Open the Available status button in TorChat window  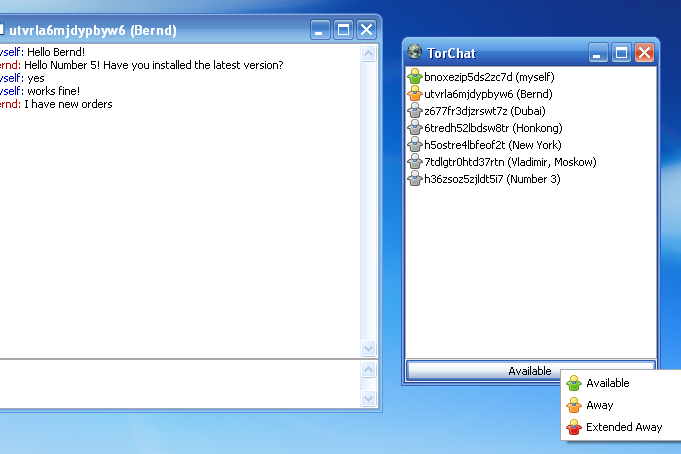point(530,371)
